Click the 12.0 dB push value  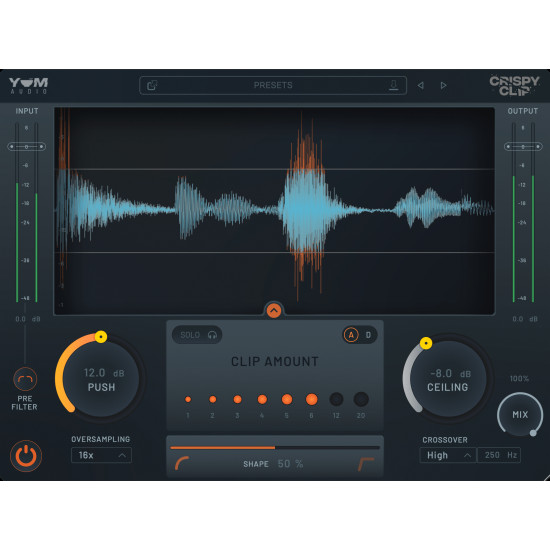point(104,373)
